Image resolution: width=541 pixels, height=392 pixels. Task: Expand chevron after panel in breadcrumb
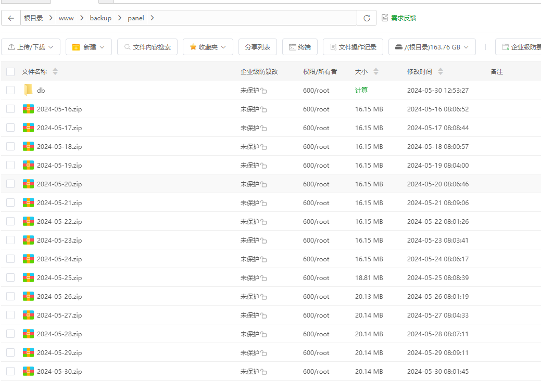(152, 18)
